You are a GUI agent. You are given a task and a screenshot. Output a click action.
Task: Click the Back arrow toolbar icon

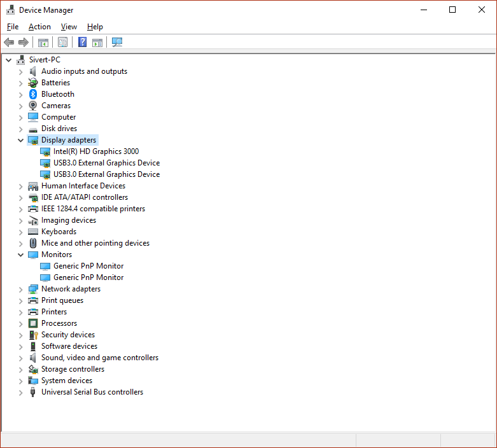point(9,42)
